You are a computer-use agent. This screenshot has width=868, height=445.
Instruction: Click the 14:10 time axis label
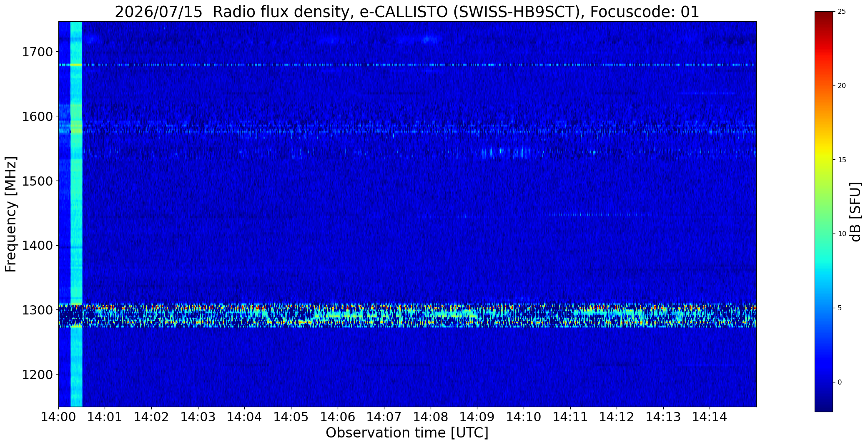pyautogui.click(x=524, y=417)
